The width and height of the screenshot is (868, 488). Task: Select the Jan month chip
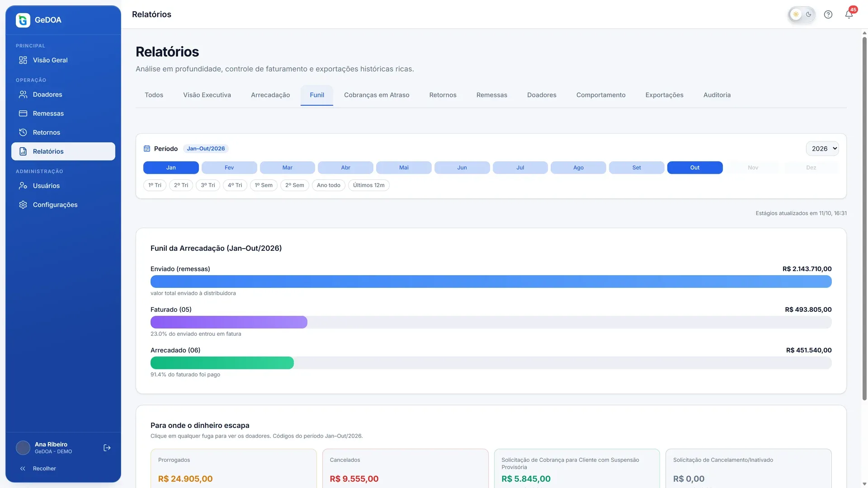click(171, 168)
